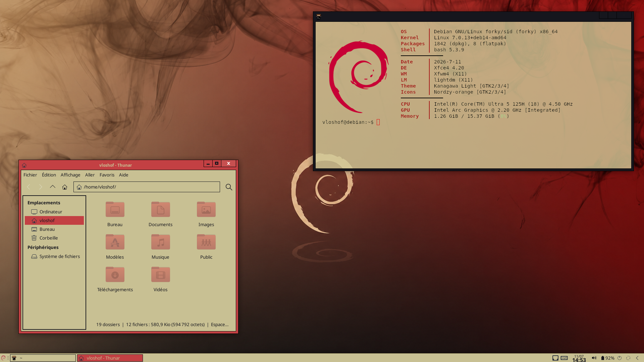Click the refresh icon in the panel
The width and height of the screenshot is (644, 362).
pos(628,358)
